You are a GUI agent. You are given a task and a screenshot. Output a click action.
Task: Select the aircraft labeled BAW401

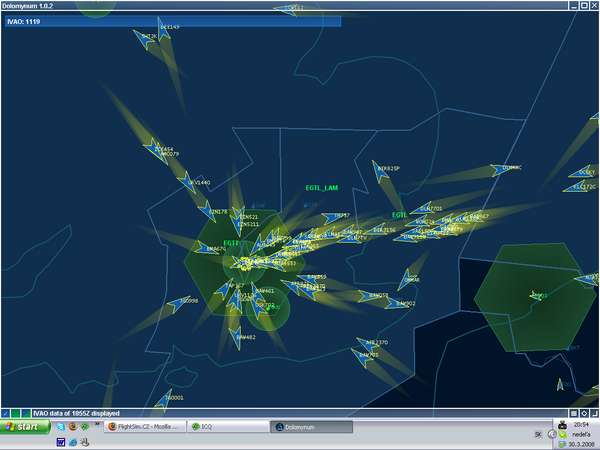click(x=257, y=294)
